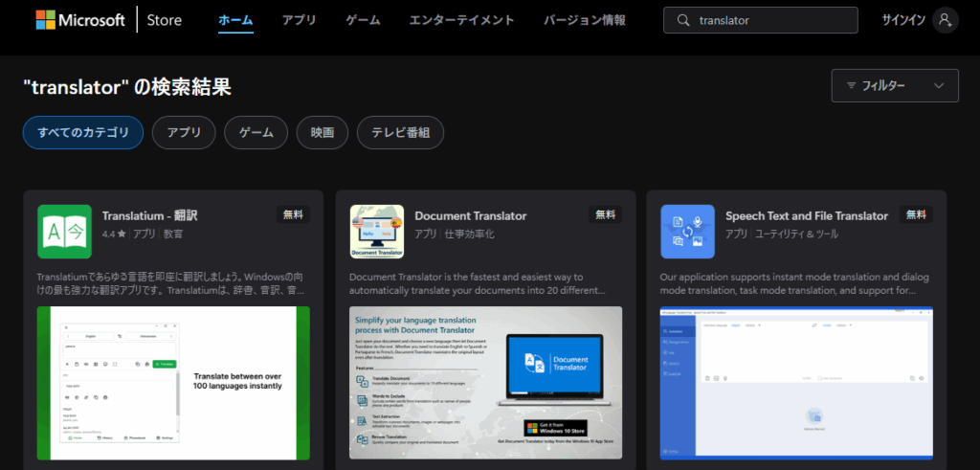Click Translatium description text

pos(171,283)
